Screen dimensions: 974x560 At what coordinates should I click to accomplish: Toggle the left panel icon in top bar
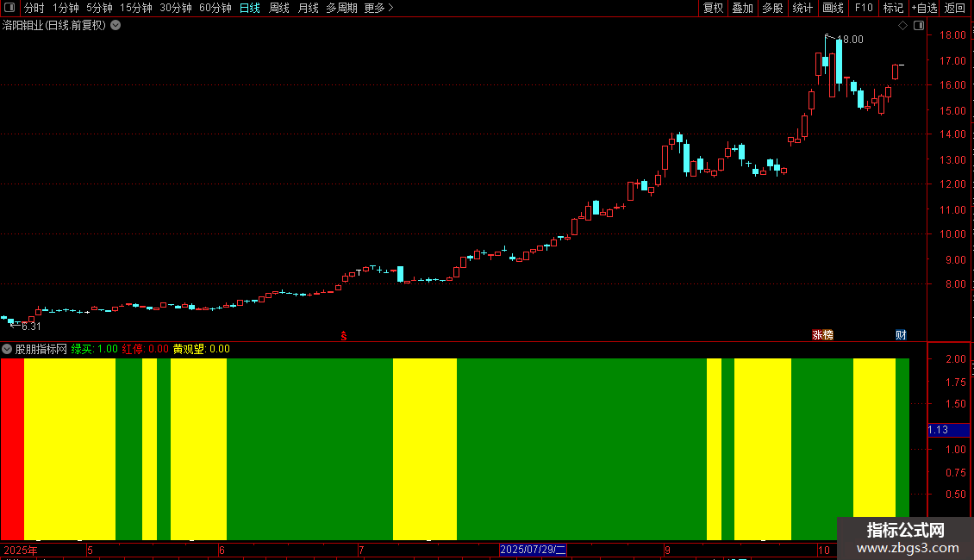(9, 8)
